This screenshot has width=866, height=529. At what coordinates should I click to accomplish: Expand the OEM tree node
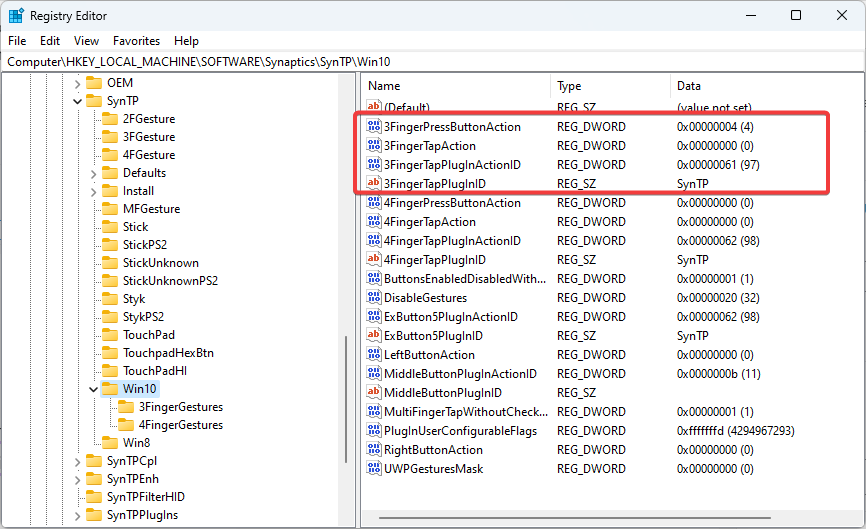click(77, 84)
